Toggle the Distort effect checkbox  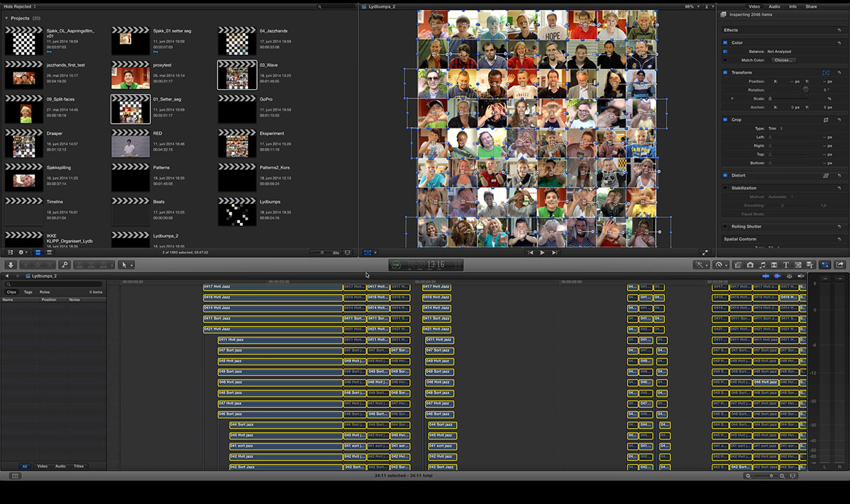[x=725, y=176]
